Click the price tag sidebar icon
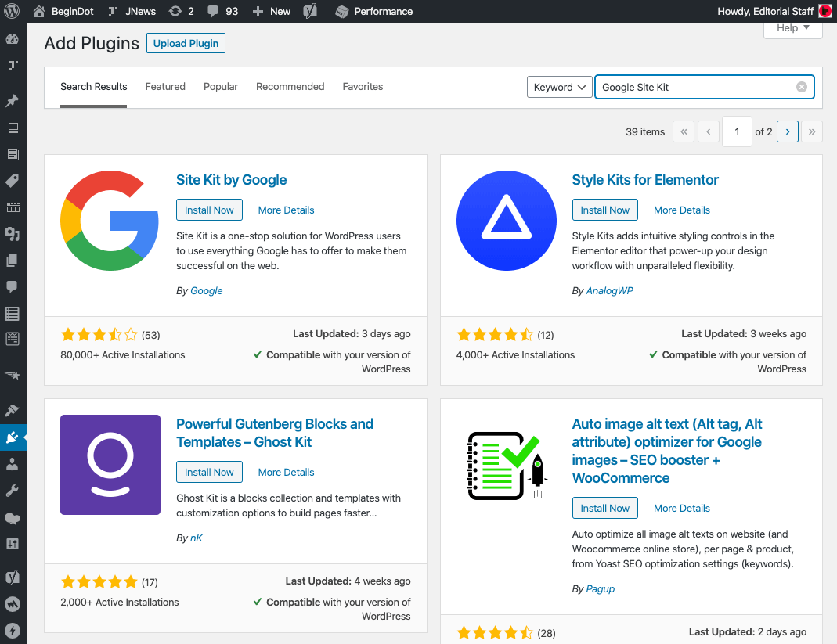Image resolution: width=837 pixels, height=644 pixels. pyautogui.click(x=13, y=181)
